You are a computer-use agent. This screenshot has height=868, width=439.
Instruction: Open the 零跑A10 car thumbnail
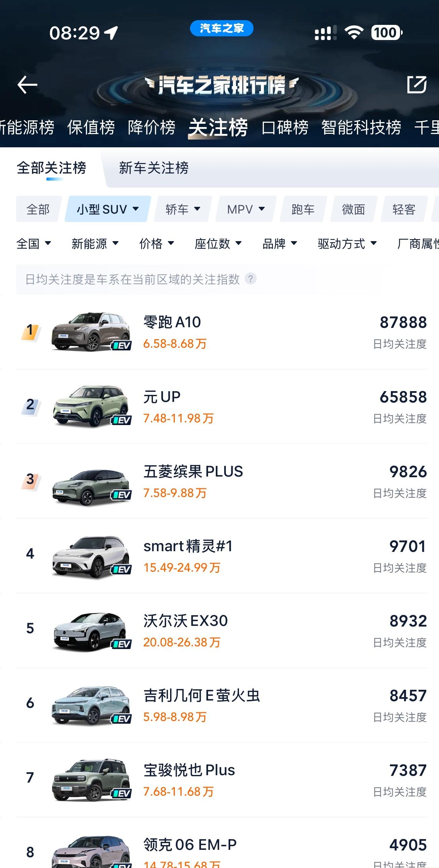click(91, 332)
